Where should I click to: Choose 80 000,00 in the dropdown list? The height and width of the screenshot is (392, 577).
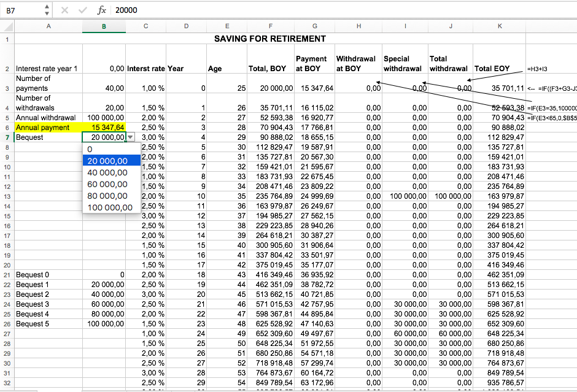coord(112,196)
